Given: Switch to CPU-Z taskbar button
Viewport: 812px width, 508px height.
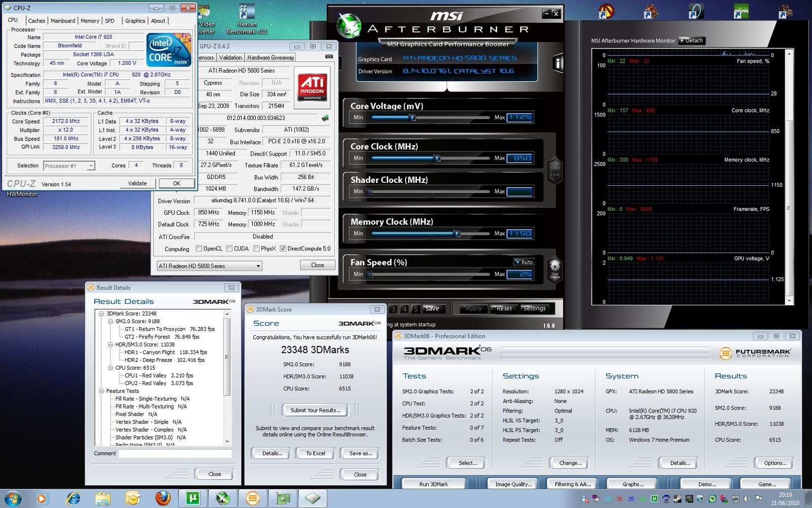Looking at the screenshot, I should [x=312, y=499].
